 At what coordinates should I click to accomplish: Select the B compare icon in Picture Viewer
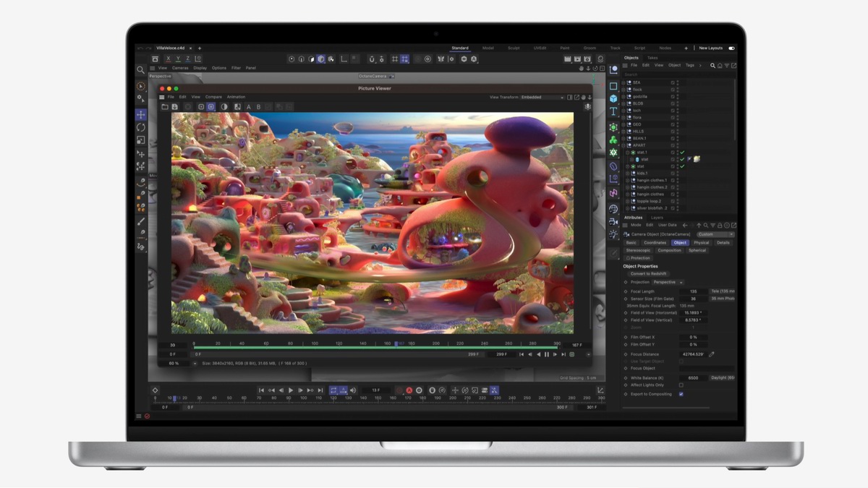pos(259,106)
